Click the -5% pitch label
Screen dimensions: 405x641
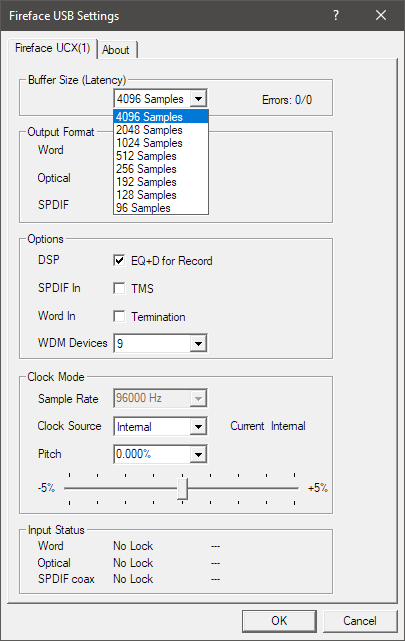46,488
